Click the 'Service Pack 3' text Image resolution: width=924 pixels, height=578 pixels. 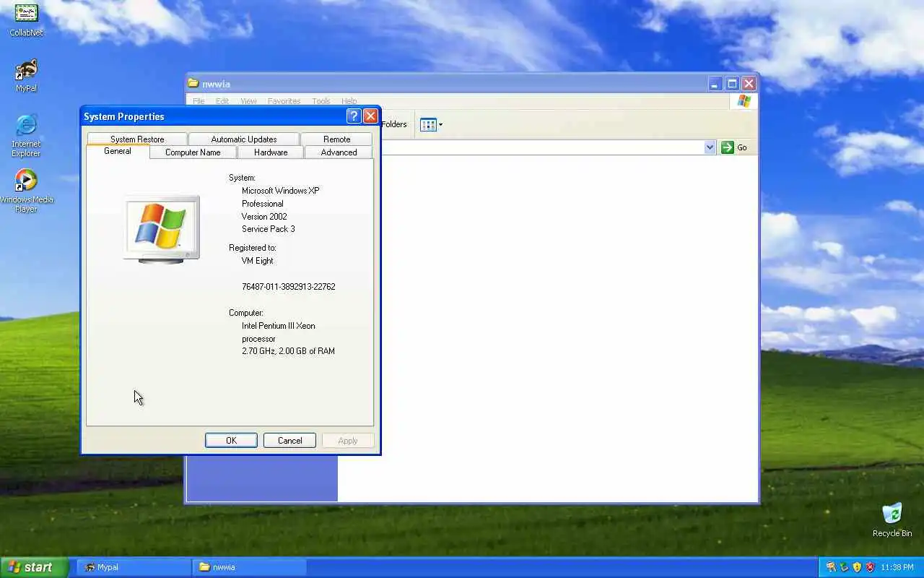(268, 229)
